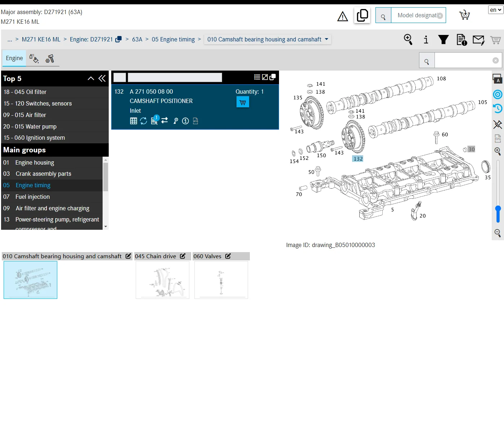
Task: Click the '060 Valves' tab label
Action: coord(207,256)
